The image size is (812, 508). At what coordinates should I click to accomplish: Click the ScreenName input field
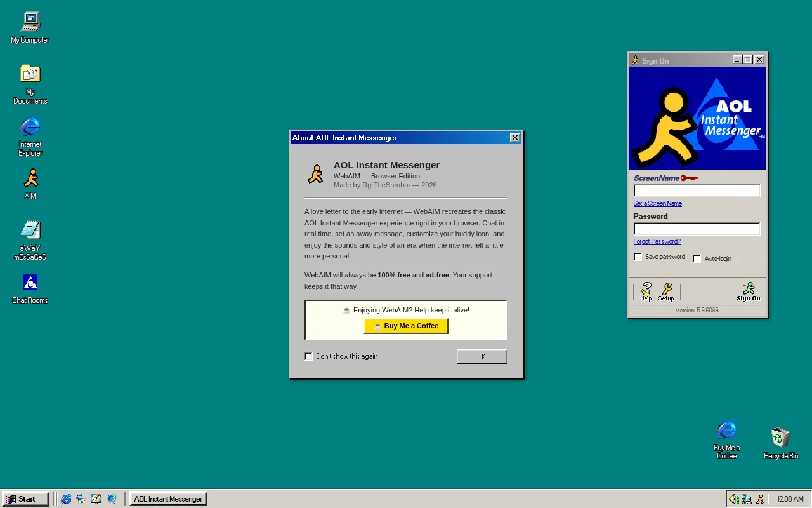[697, 190]
